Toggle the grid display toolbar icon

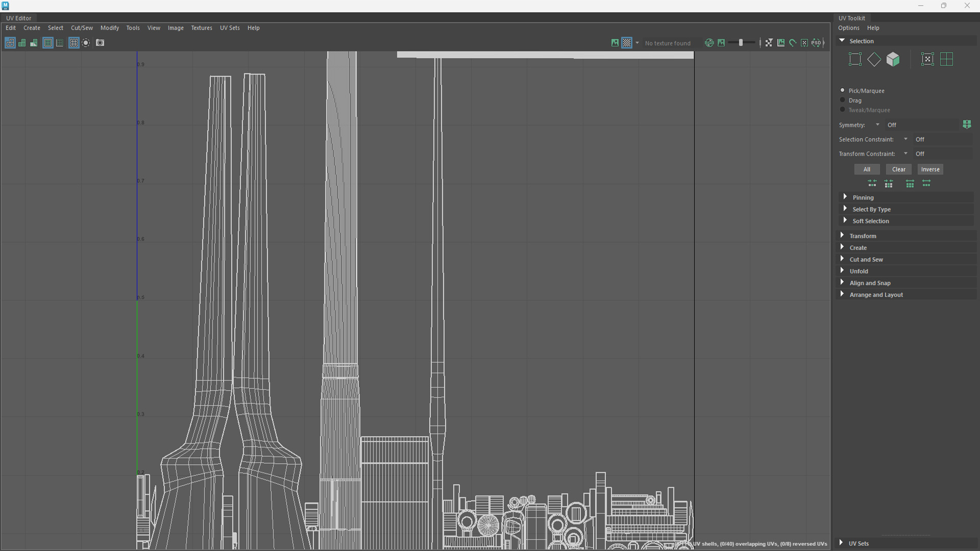tap(73, 43)
